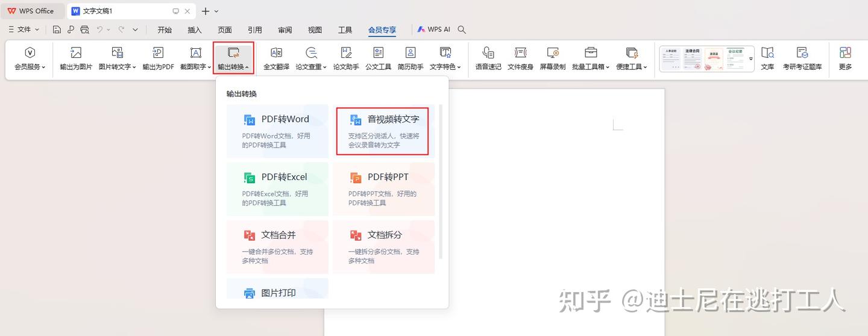This screenshot has height=336, width=868.
Task: Open 公文工具 from the ribbon
Action: 378,58
